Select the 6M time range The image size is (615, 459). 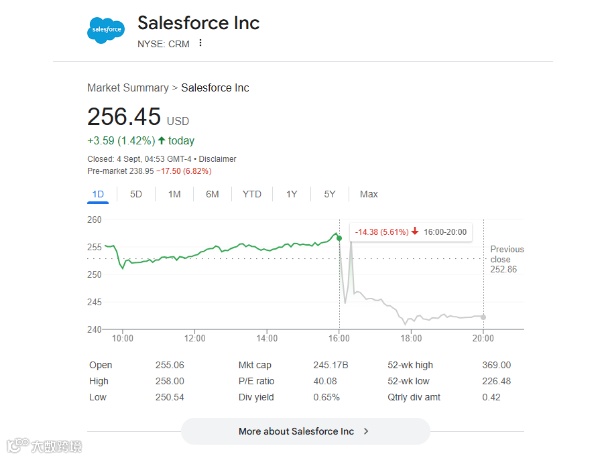coord(212,194)
